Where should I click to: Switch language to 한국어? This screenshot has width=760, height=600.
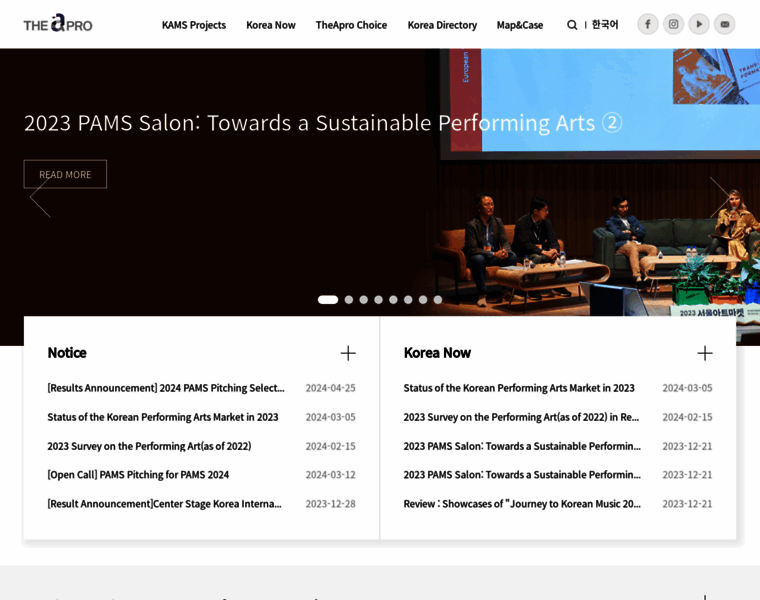[605, 25]
